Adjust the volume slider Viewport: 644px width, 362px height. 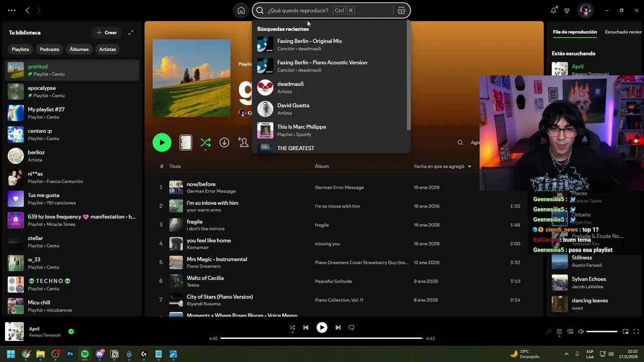point(602,332)
